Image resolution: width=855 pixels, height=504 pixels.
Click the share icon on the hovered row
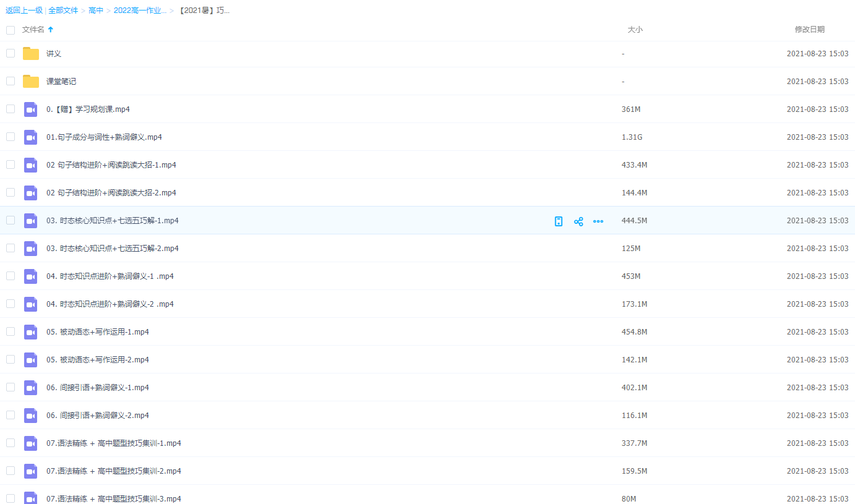click(578, 221)
